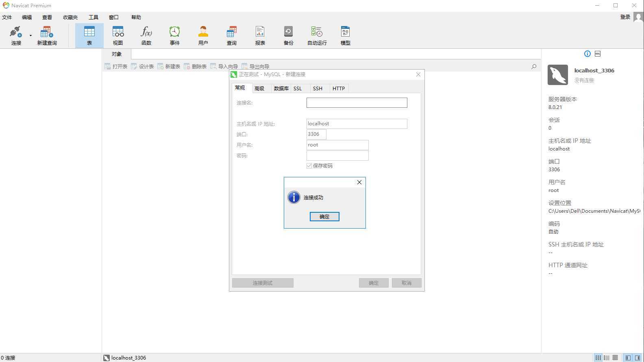Open the 查看 menu

[47, 17]
